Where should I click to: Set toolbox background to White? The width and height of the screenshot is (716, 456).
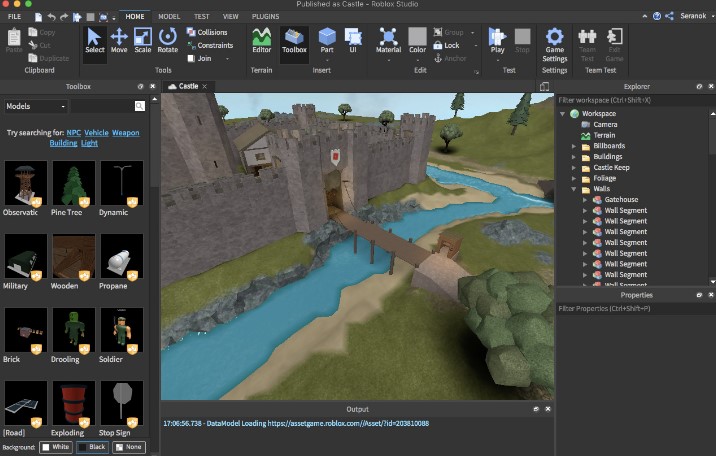[55, 447]
